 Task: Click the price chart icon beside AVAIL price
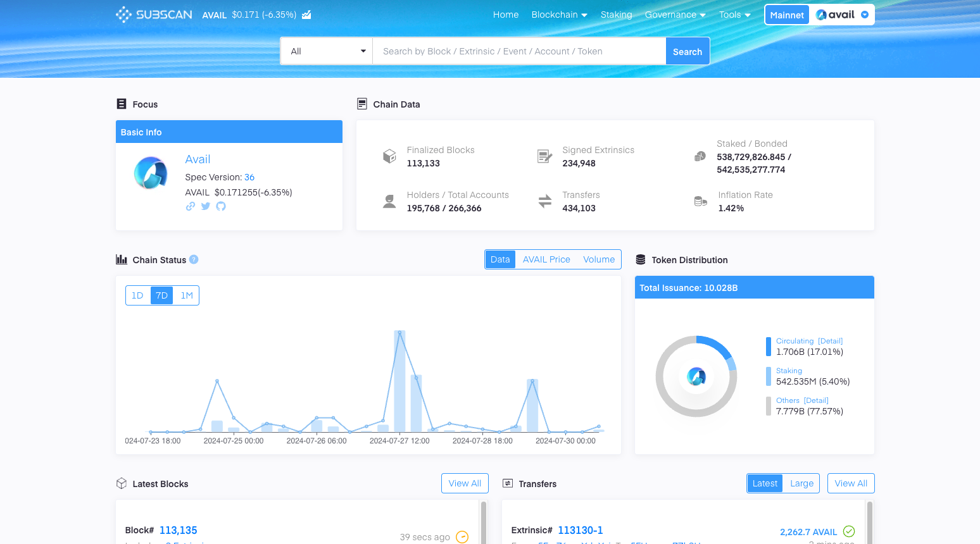(306, 15)
